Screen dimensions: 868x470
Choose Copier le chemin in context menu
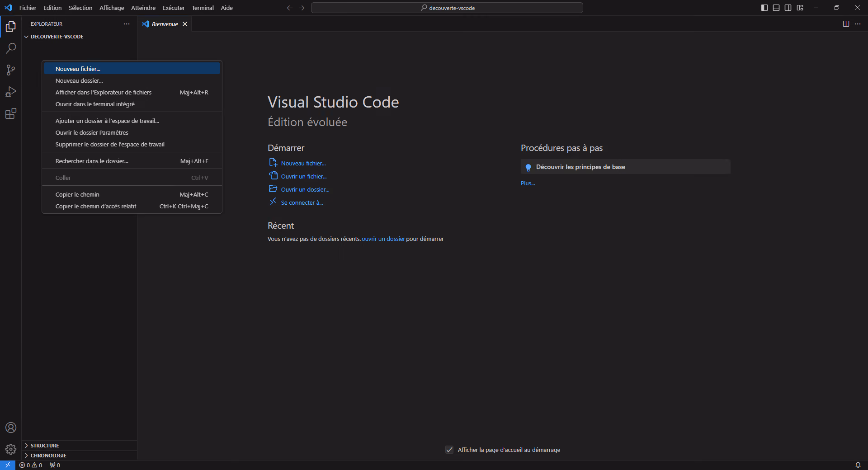coord(132,194)
